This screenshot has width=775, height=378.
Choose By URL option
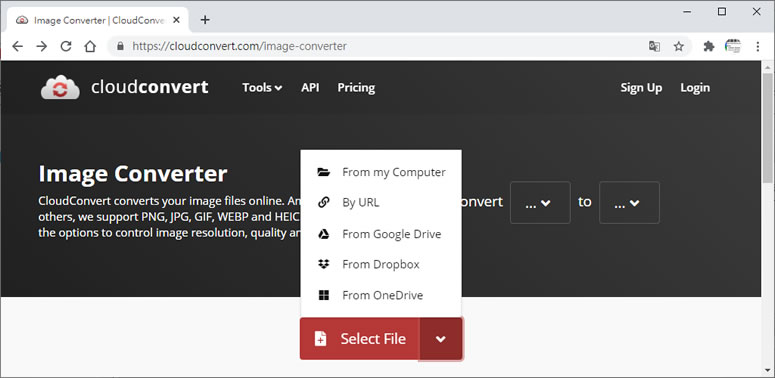[381, 203]
